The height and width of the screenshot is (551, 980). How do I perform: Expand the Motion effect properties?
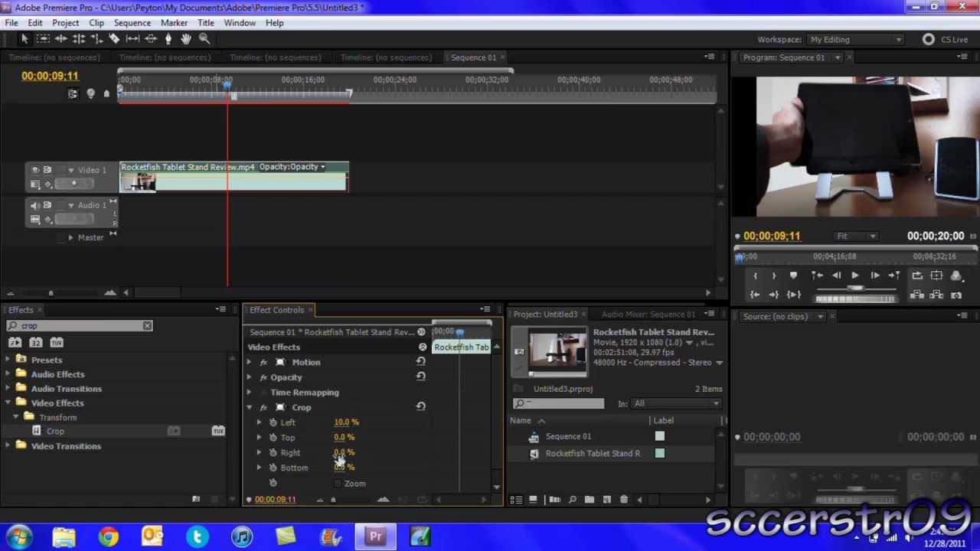tap(249, 363)
